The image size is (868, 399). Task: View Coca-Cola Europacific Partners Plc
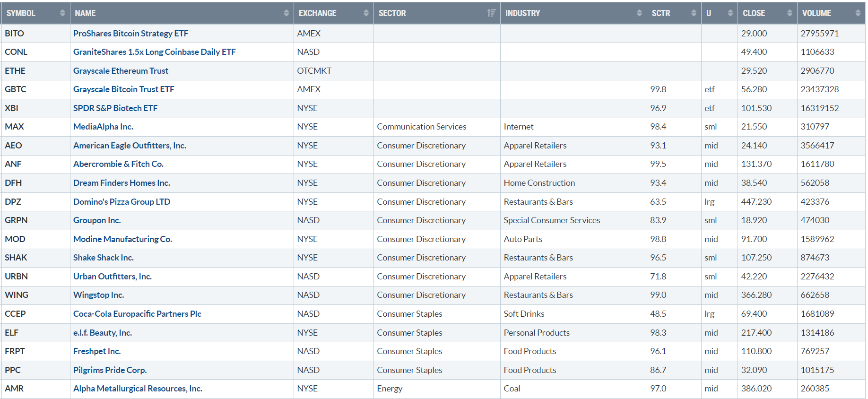137,314
